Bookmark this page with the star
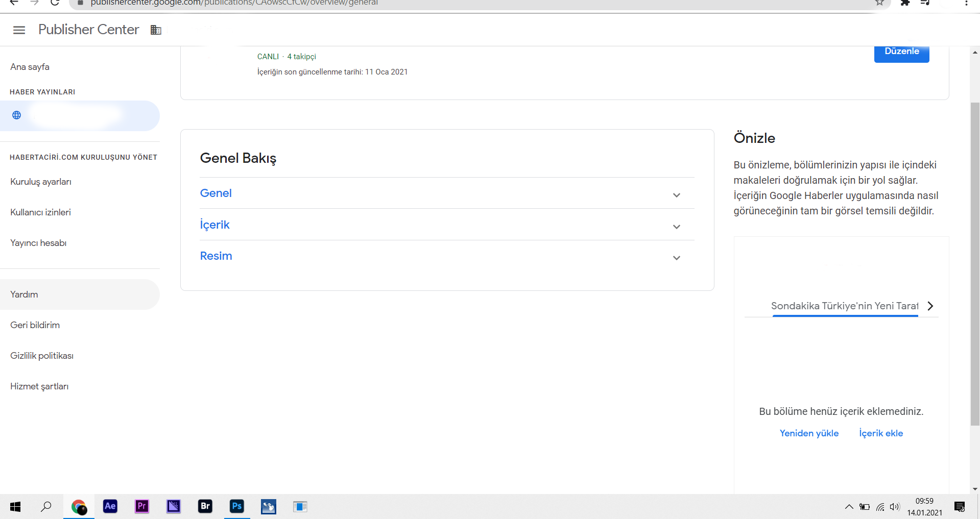The height and width of the screenshot is (519, 980). click(879, 3)
